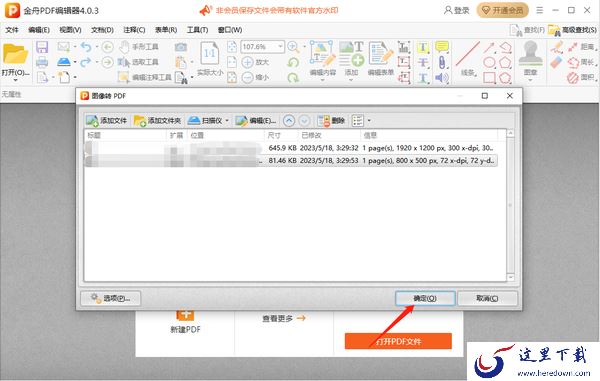The width and height of the screenshot is (600, 381).
Task: Click the 添加 add image and text tool
Action: 351,59
